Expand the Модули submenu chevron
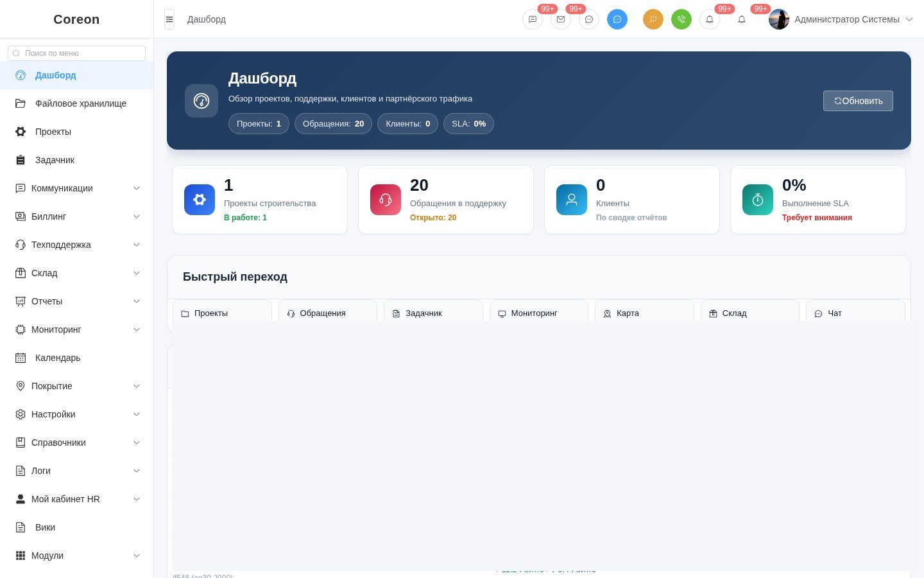Screen dimensions: 924x578 point(137,556)
